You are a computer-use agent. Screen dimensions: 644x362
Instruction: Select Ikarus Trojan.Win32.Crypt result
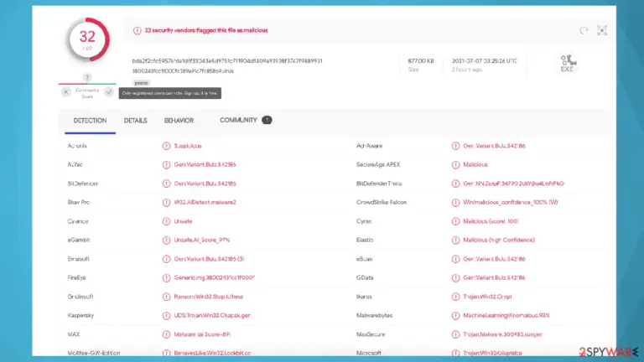coord(487,297)
